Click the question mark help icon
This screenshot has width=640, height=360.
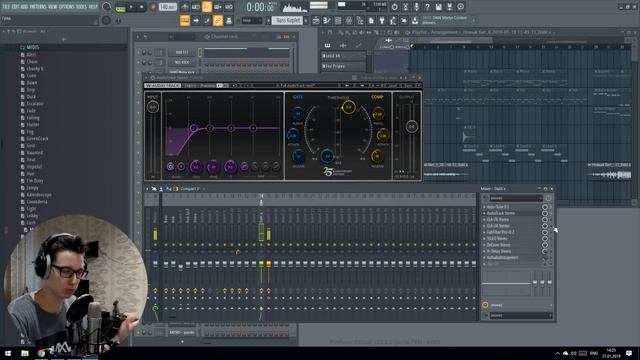pos(427,7)
